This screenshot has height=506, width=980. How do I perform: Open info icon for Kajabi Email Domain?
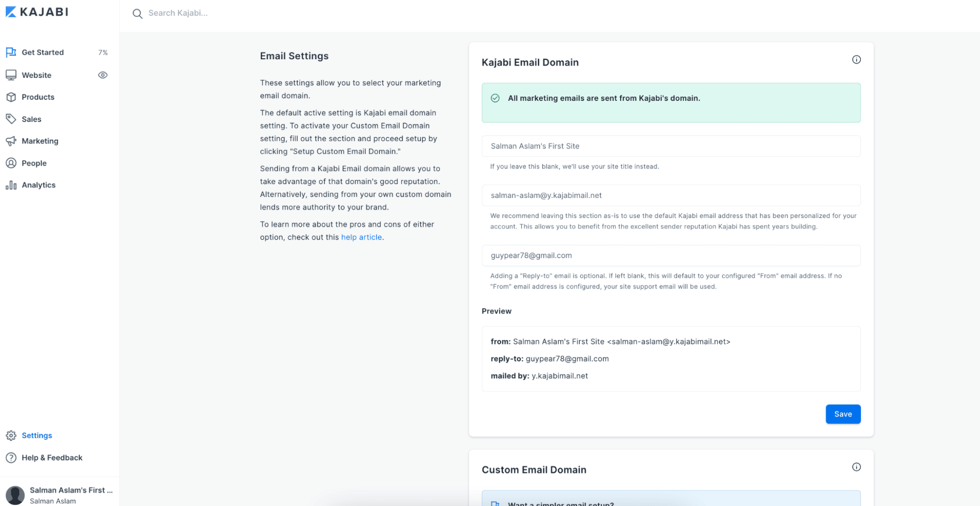pos(856,60)
